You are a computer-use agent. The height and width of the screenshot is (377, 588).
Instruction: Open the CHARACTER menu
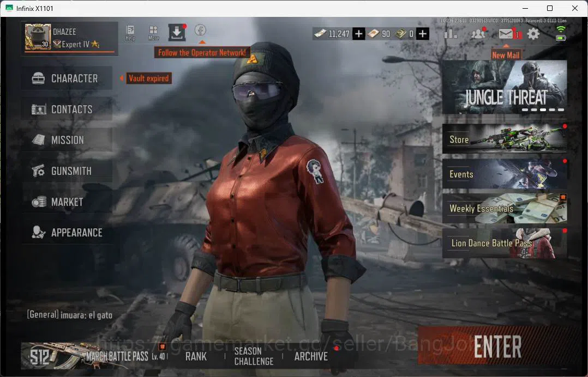[x=67, y=78]
